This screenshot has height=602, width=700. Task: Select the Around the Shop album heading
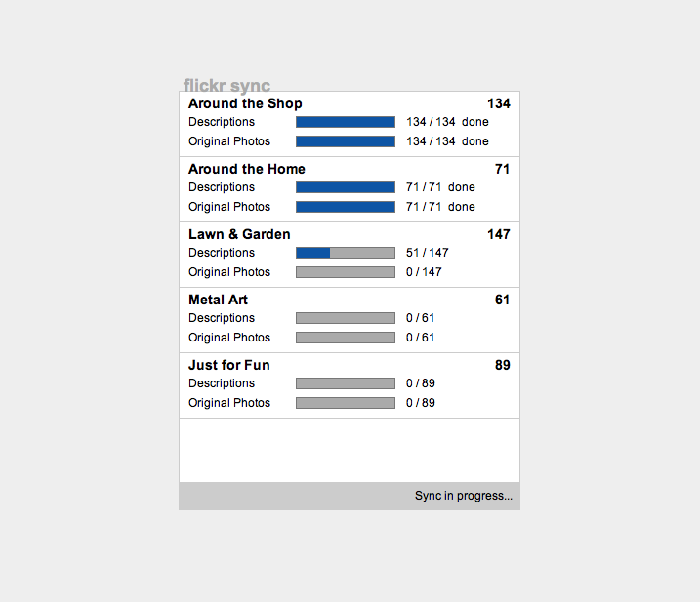click(x=245, y=103)
